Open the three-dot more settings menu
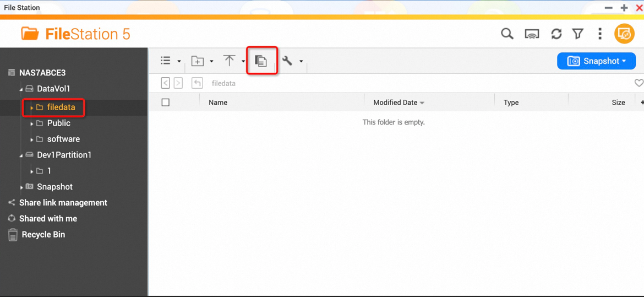Viewport: 644px width, 297px height. pyautogui.click(x=600, y=34)
